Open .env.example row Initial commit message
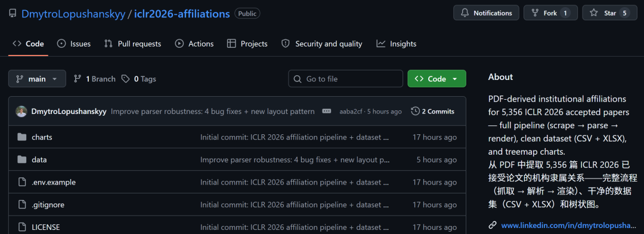This screenshot has width=644, height=234. tap(295, 182)
